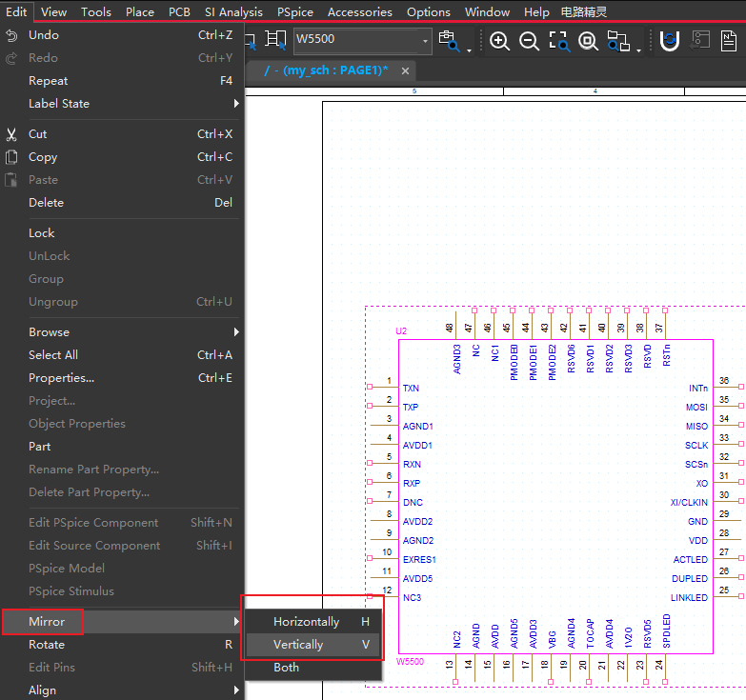The width and height of the screenshot is (746, 700).
Task: Click the EXRES1 pin name
Action: 419,559
